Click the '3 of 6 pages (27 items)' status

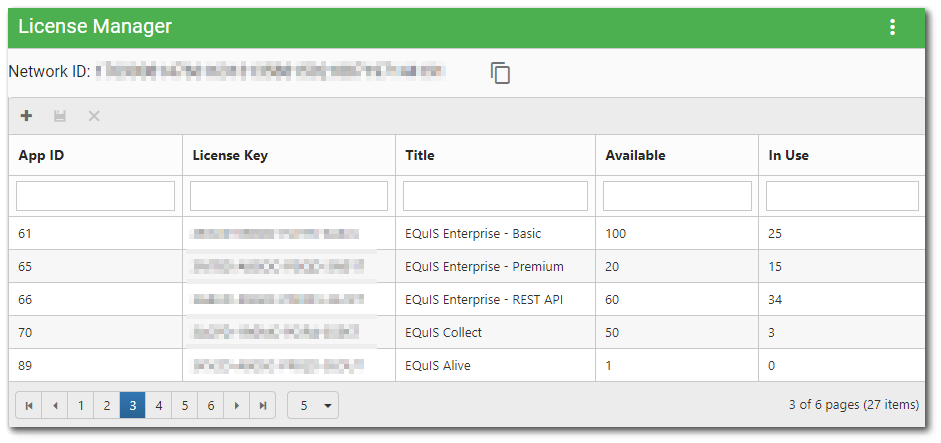(x=853, y=405)
